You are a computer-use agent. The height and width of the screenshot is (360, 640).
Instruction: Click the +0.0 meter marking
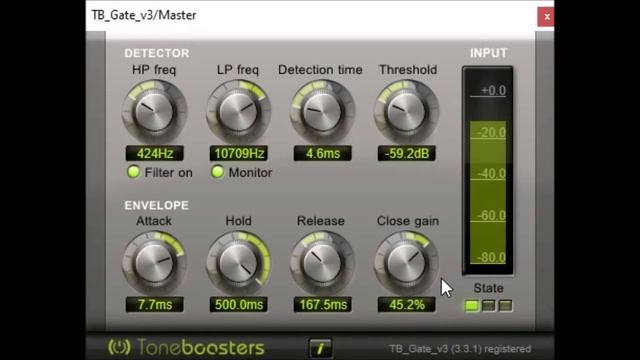click(493, 90)
